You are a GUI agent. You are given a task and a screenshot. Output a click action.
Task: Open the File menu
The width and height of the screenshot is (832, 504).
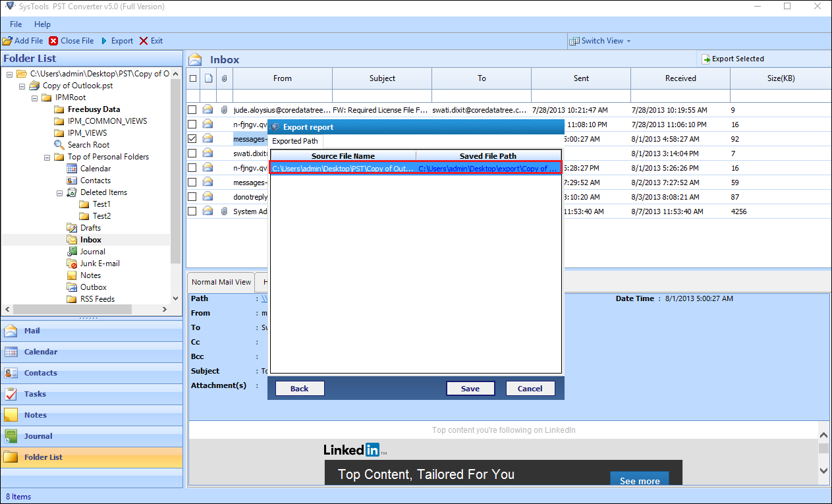[15, 24]
